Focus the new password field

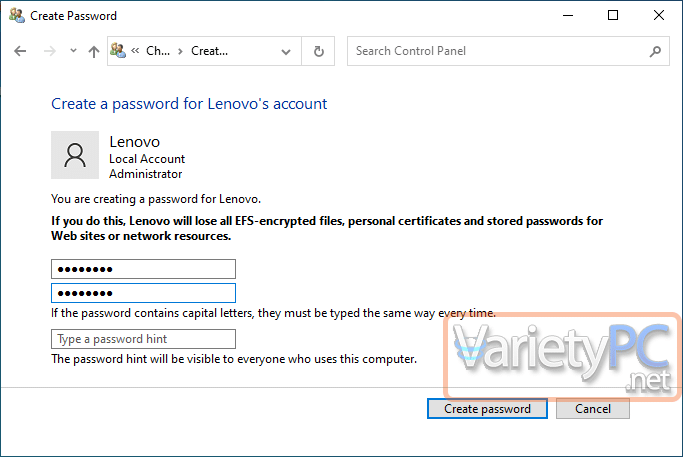tap(143, 269)
